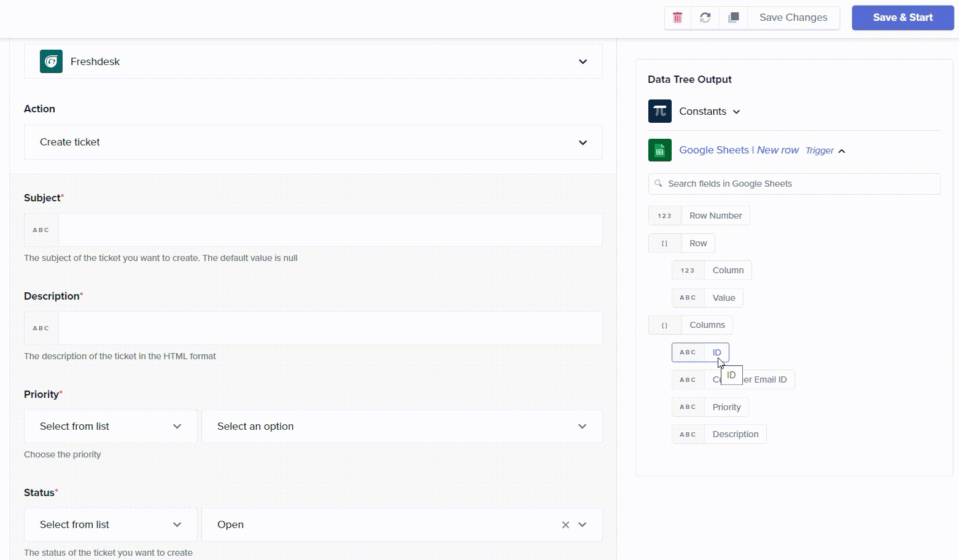Collapse the Google Sheets Trigger chevron
The height and width of the screenshot is (560, 959).
(842, 151)
